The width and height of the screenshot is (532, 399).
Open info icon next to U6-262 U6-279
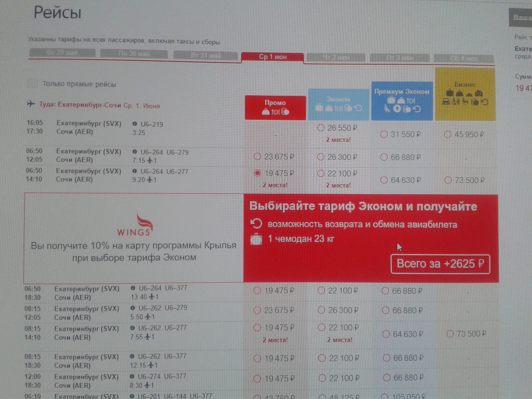point(133,308)
